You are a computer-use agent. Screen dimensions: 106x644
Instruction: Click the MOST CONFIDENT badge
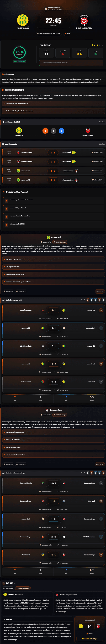(x=19, y=62)
